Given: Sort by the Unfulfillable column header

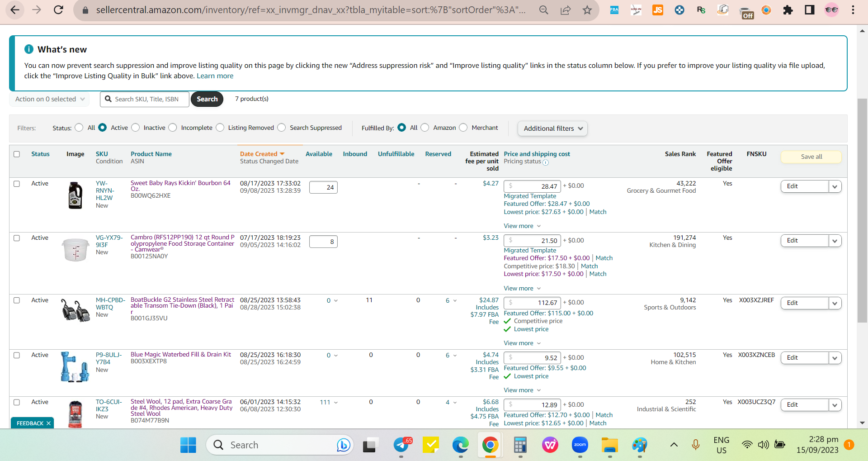Looking at the screenshot, I should (x=396, y=154).
